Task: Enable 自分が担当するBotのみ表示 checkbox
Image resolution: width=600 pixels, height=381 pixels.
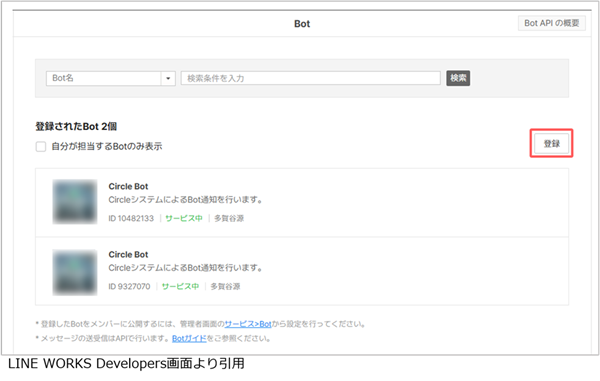Action: tap(41, 147)
